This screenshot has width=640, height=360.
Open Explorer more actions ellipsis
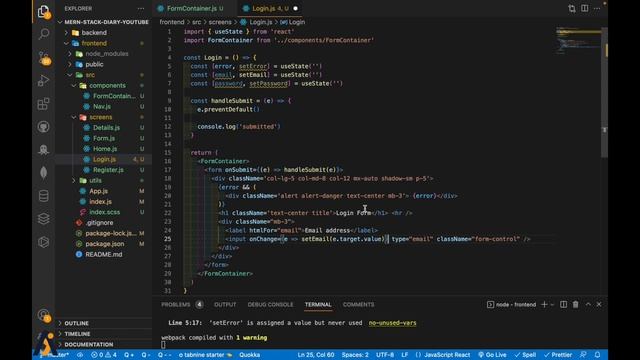point(141,8)
